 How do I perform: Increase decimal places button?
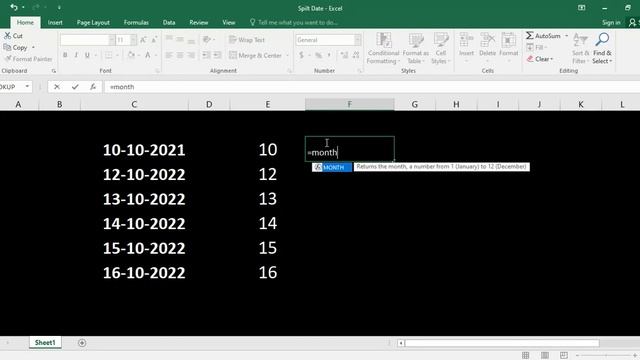(344, 55)
